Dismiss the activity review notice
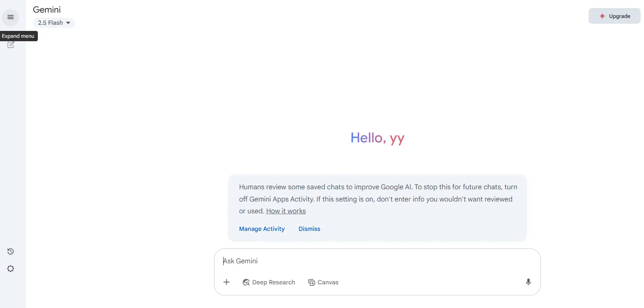The height and width of the screenshot is (308, 644). [x=309, y=229]
